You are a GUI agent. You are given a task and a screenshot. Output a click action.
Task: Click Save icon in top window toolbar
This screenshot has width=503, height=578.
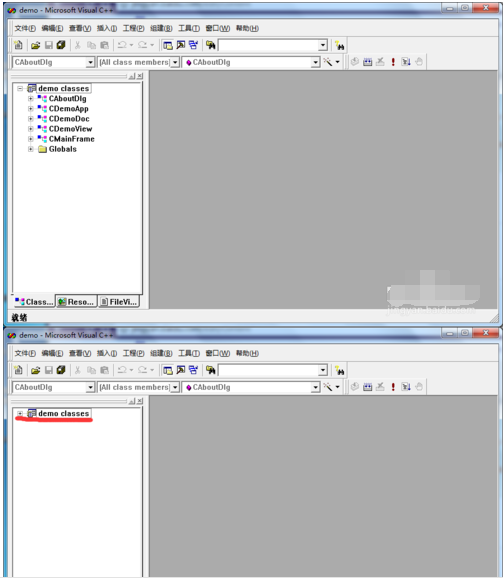(x=49, y=45)
